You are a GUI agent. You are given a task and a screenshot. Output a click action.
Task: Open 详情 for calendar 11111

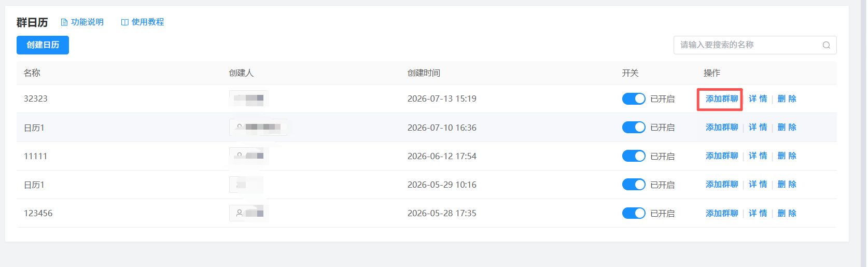pyautogui.click(x=758, y=156)
